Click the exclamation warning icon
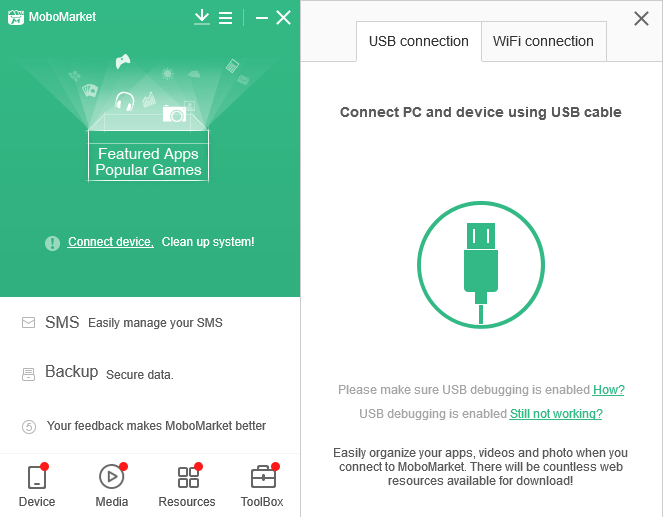This screenshot has height=517, width=663. pyautogui.click(x=52, y=243)
